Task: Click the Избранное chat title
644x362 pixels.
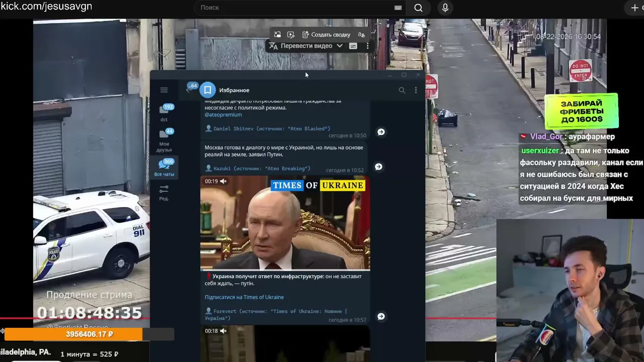Action: click(x=234, y=90)
